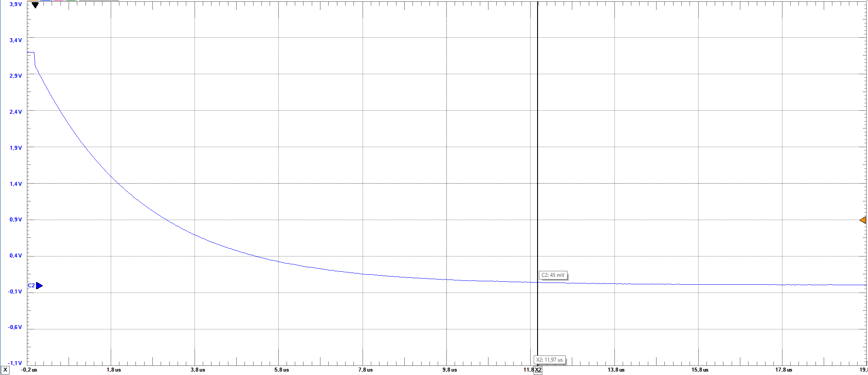Click the 3.9V label on voltage axis
The image size is (868, 375).
tap(16, 4)
